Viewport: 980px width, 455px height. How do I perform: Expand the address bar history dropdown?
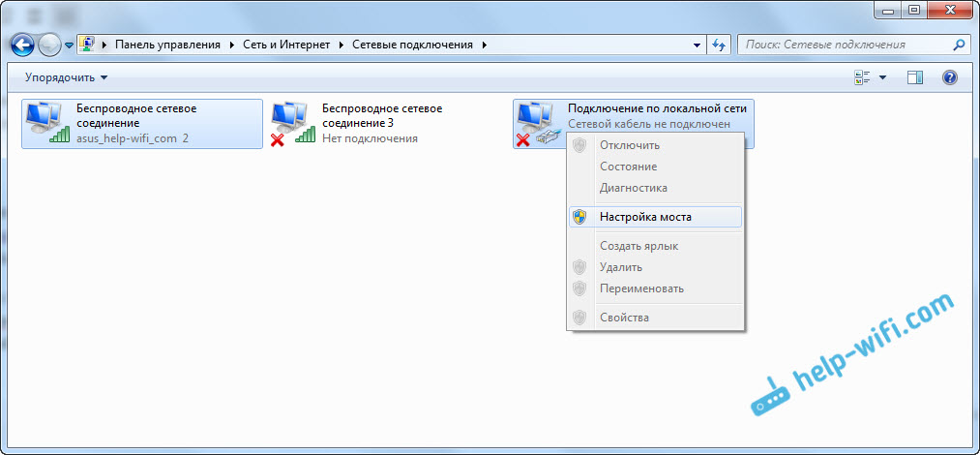[x=698, y=45]
